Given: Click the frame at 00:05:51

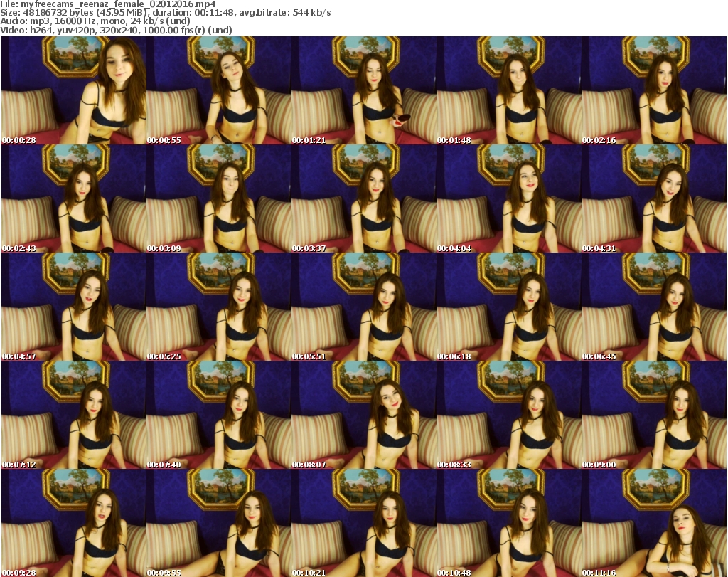Looking at the screenshot, I should tap(363, 307).
